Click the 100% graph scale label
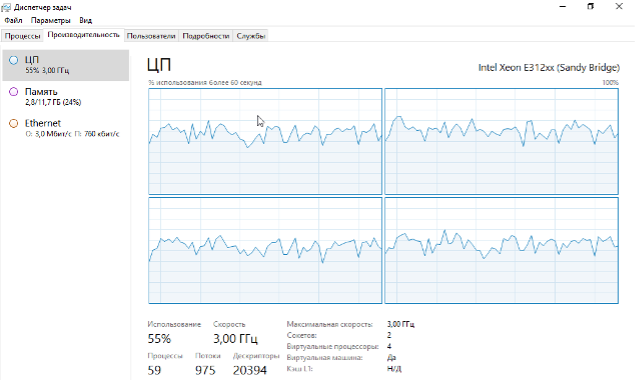Image resolution: width=636 pixels, height=380 pixels. click(x=611, y=83)
